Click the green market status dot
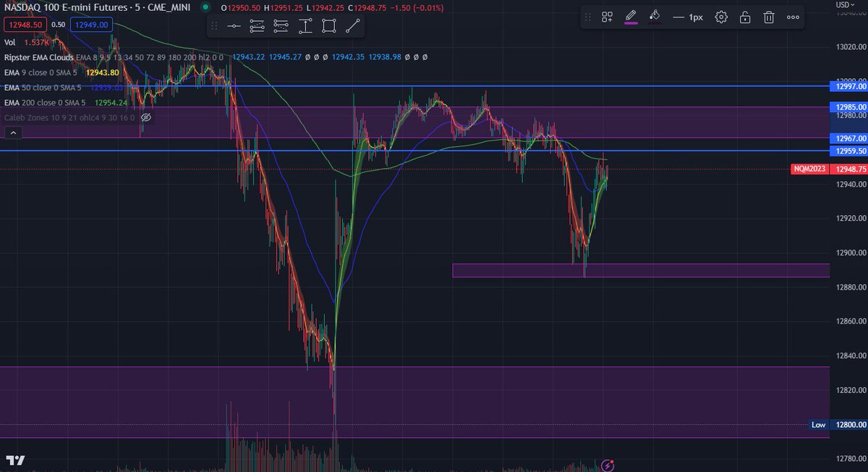This screenshot has width=868, height=472. click(x=205, y=7)
